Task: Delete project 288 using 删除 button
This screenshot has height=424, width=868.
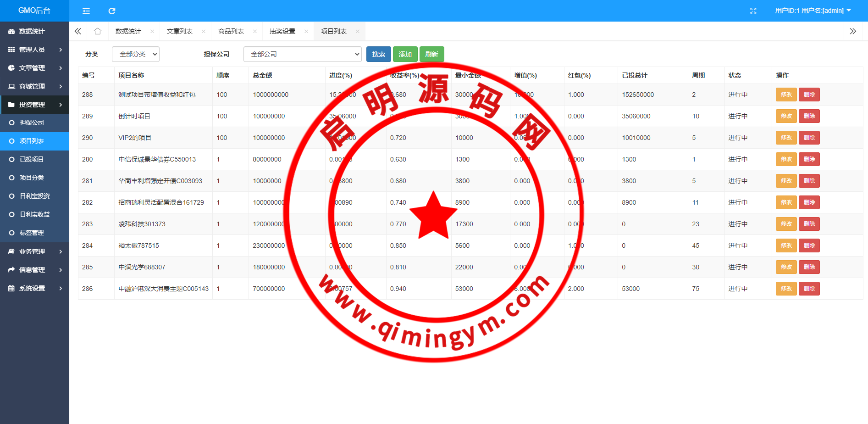Action: coord(809,95)
